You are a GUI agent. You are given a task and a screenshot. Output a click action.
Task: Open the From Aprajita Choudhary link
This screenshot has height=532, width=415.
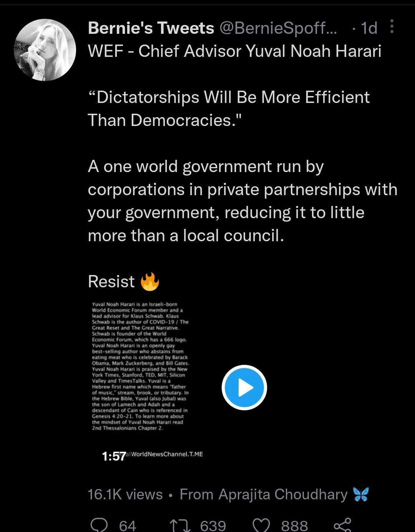(274, 494)
